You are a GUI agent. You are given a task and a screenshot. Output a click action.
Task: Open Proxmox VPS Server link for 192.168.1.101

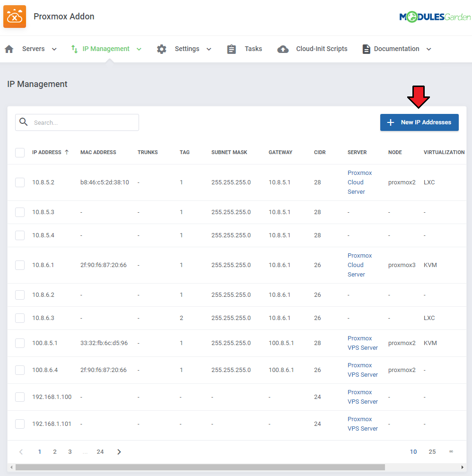tap(363, 424)
